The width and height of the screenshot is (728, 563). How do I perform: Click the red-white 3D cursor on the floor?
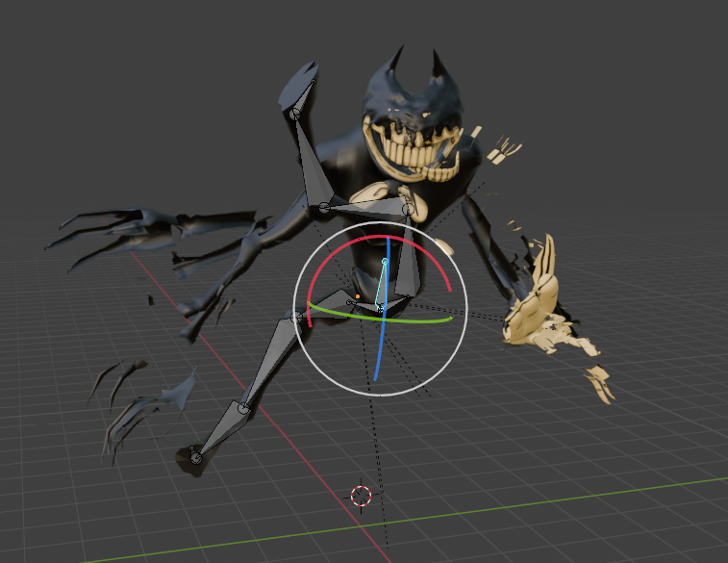(x=362, y=496)
